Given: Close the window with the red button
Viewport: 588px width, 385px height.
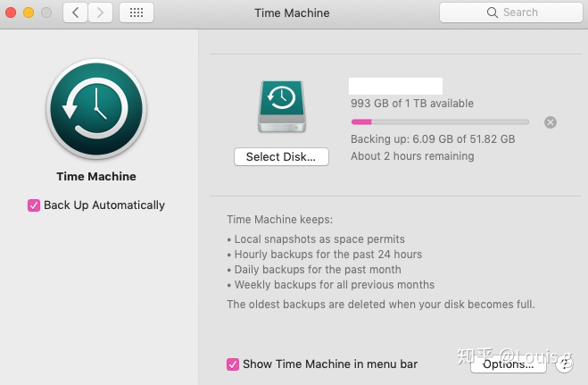Looking at the screenshot, I should point(11,13).
